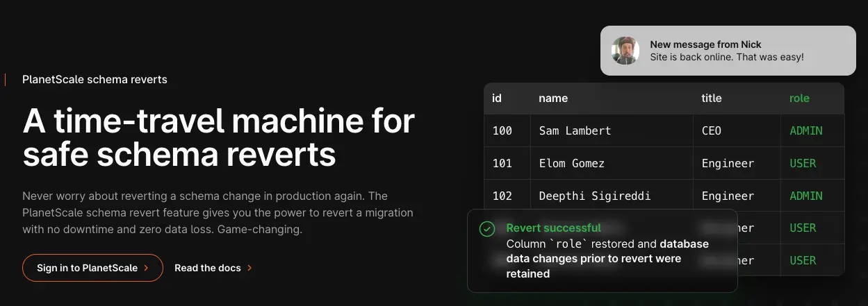Click the Sign in to PlanetScale button
Image resolution: width=868 pixels, height=306 pixels.
(x=92, y=268)
